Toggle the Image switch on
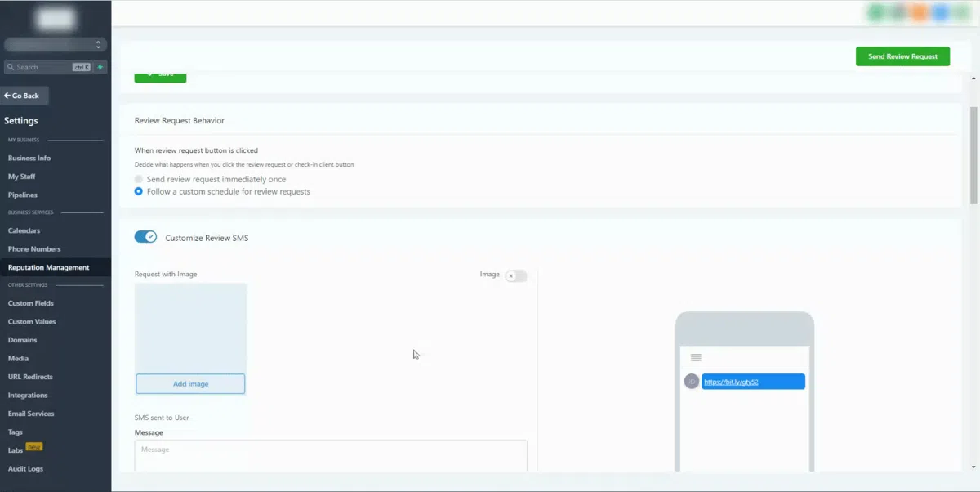Viewport: 980px width, 492px height. pyautogui.click(x=515, y=276)
